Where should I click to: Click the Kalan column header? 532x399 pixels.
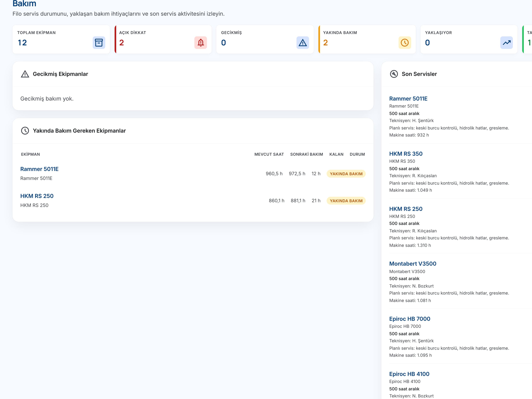point(336,154)
